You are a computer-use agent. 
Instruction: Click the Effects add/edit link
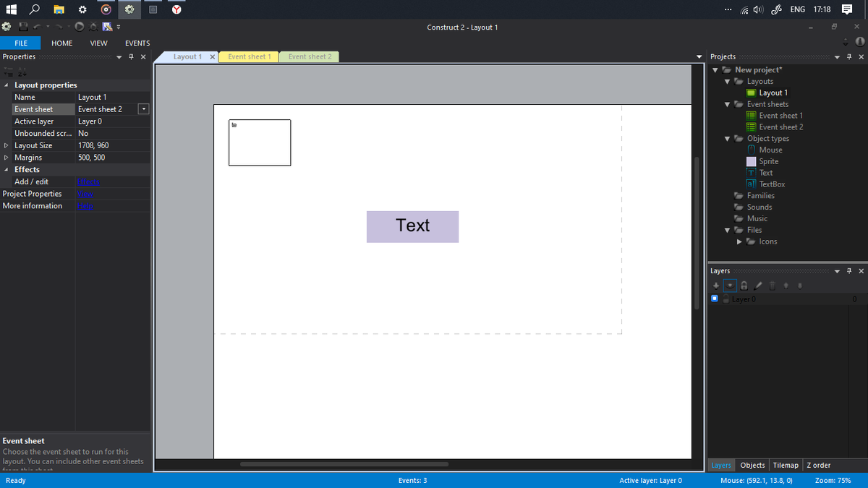tap(88, 181)
